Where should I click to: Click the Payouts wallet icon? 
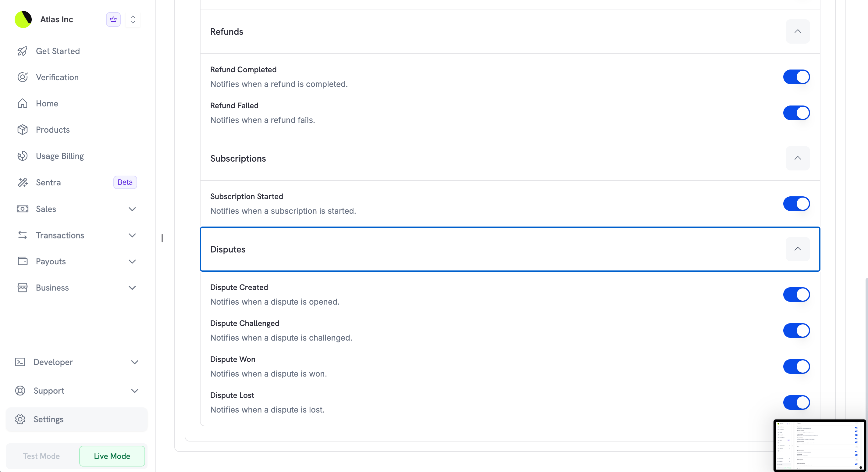tap(23, 261)
